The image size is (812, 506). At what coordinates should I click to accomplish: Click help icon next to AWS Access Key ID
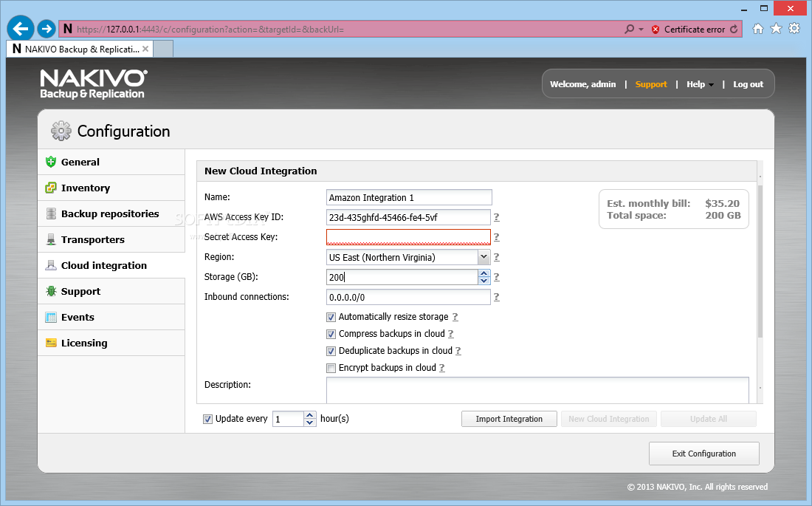pos(496,217)
